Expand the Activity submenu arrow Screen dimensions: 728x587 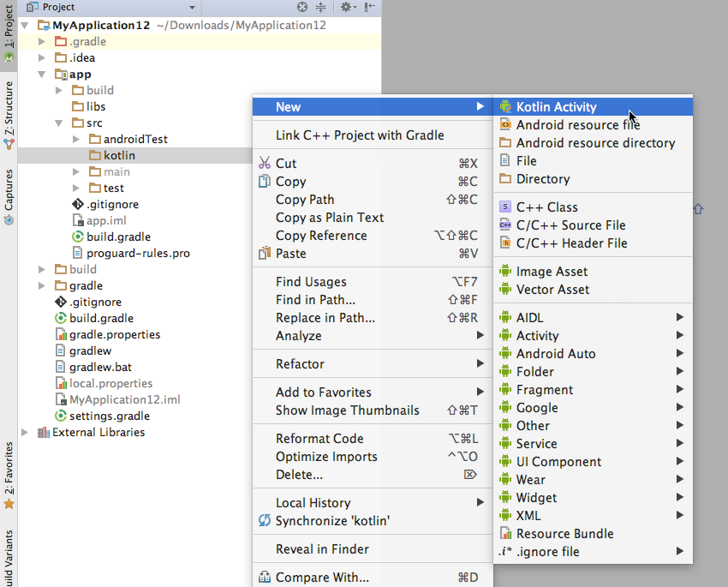(x=680, y=335)
